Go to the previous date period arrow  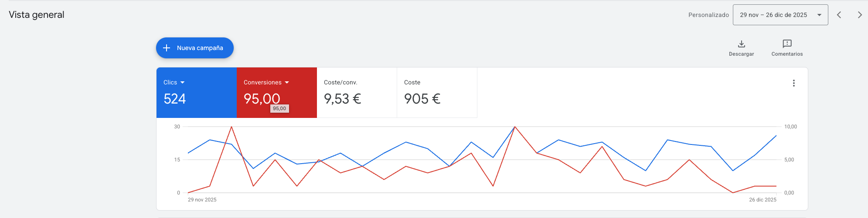point(839,15)
